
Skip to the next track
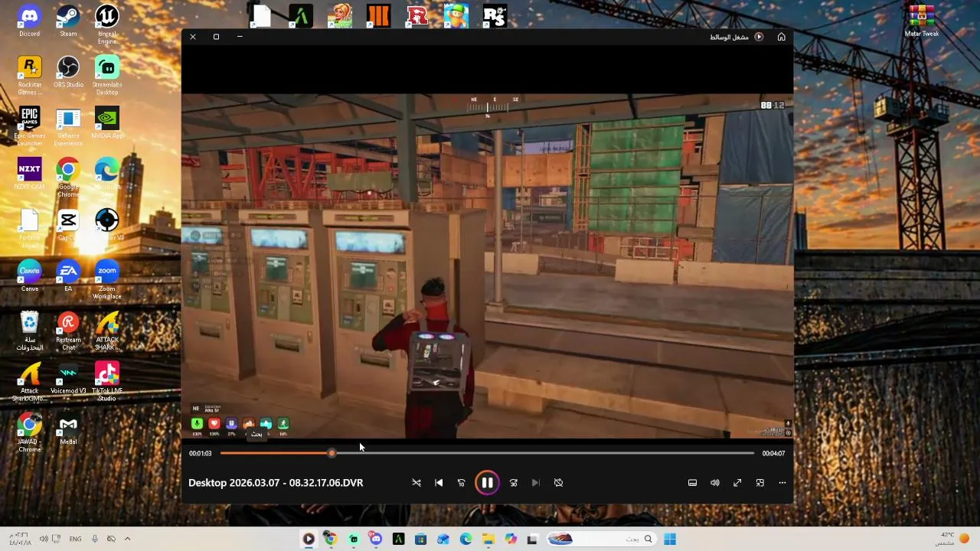[x=536, y=483]
